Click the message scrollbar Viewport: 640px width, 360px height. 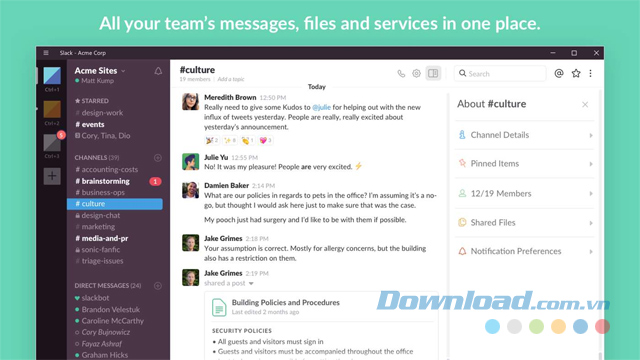448,224
